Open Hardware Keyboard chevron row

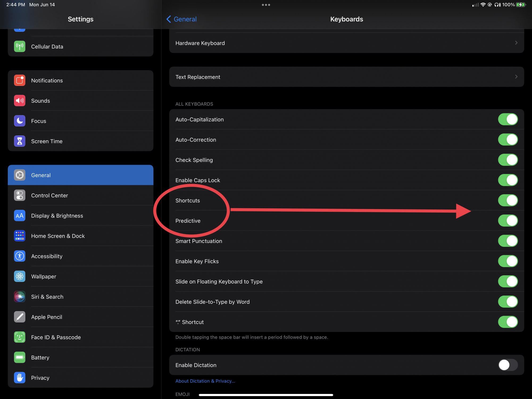click(516, 43)
